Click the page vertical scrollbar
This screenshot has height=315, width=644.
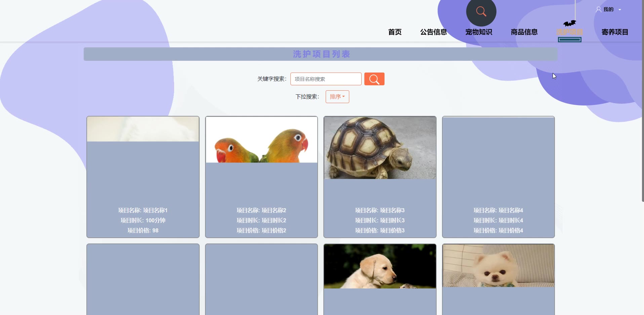click(x=642, y=101)
